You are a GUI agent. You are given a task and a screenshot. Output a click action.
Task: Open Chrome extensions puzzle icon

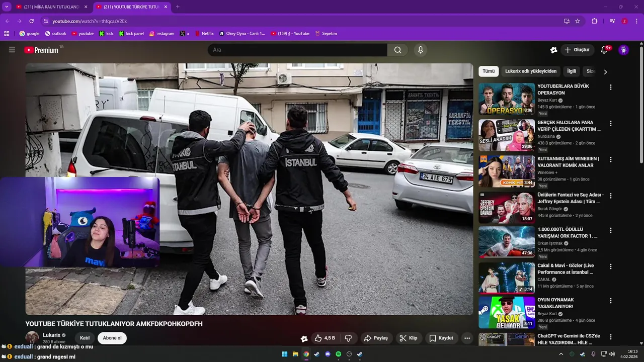pos(595,21)
